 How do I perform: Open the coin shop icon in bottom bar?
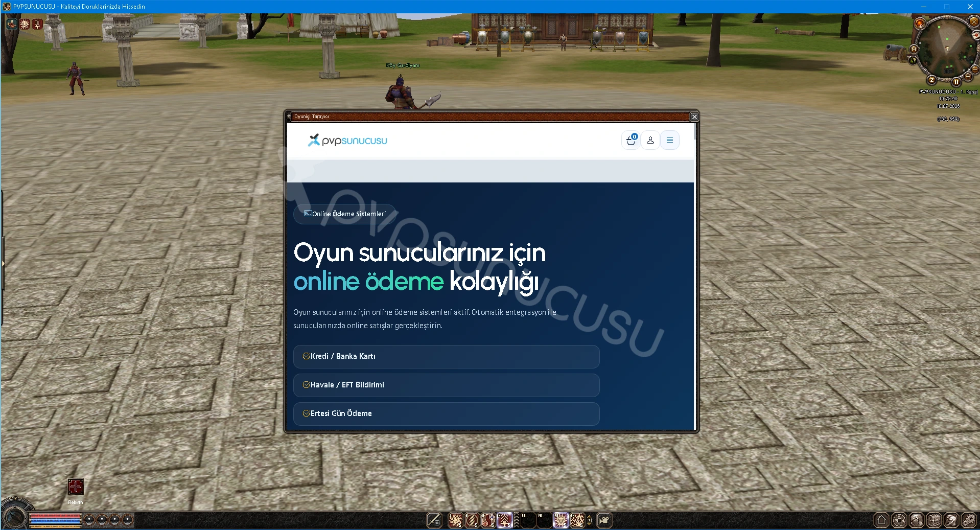click(x=899, y=520)
